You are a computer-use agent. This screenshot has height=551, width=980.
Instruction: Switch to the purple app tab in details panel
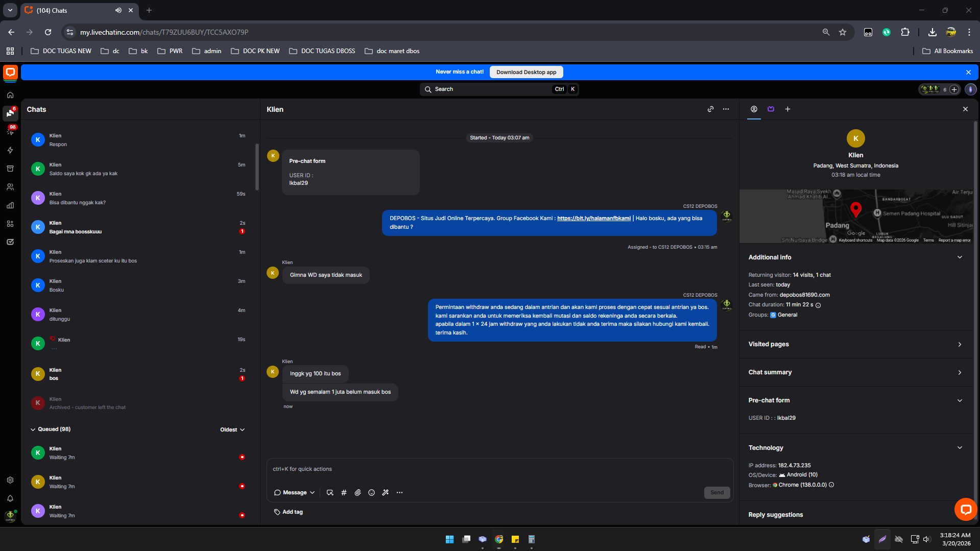(x=771, y=109)
